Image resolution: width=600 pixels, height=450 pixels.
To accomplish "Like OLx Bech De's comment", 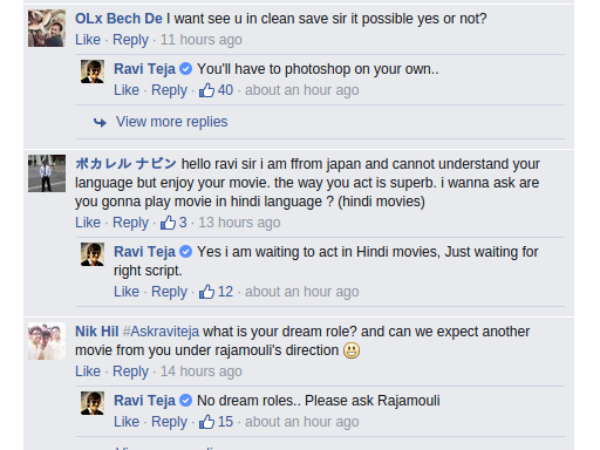I will pyautogui.click(x=88, y=40).
